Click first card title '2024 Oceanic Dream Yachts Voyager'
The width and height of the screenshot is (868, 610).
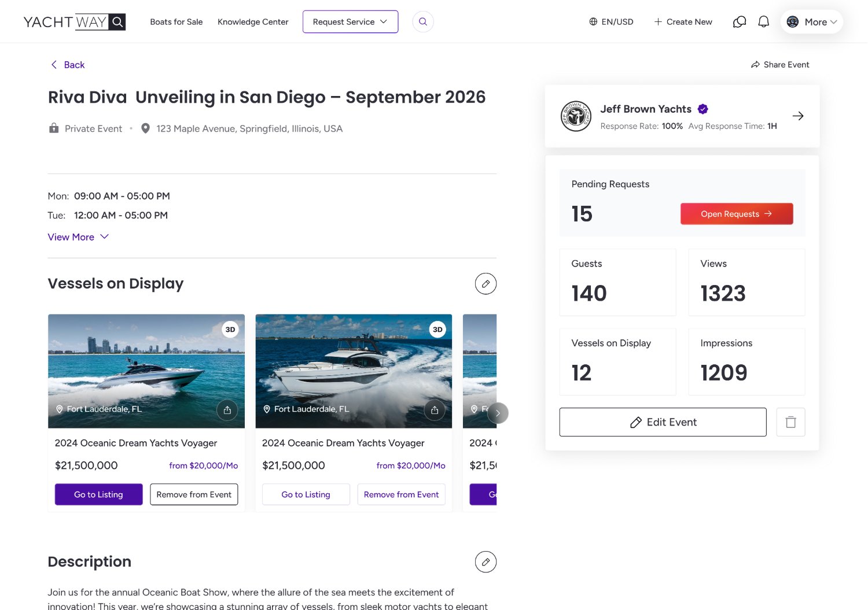click(x=136, y=443)
